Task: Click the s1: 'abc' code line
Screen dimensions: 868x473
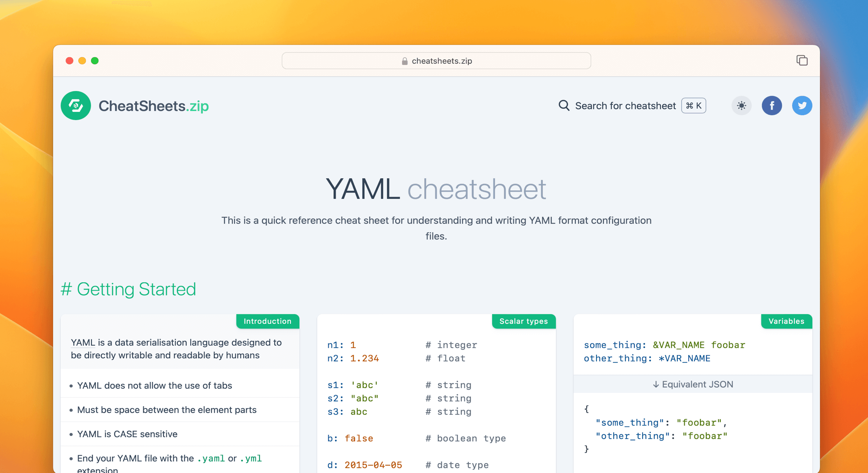Action: pos(353,385)
